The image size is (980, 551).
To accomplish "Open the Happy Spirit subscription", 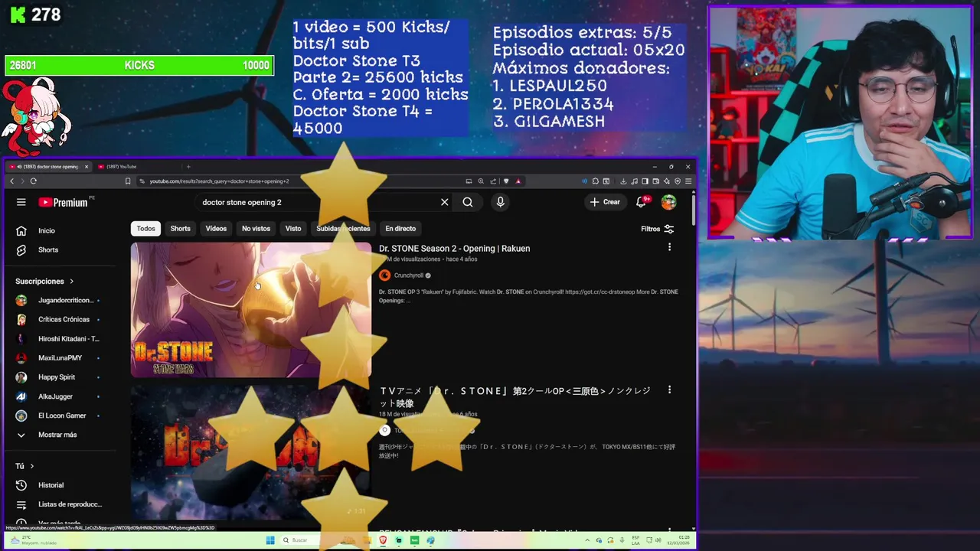I will (x=57, y=377).
